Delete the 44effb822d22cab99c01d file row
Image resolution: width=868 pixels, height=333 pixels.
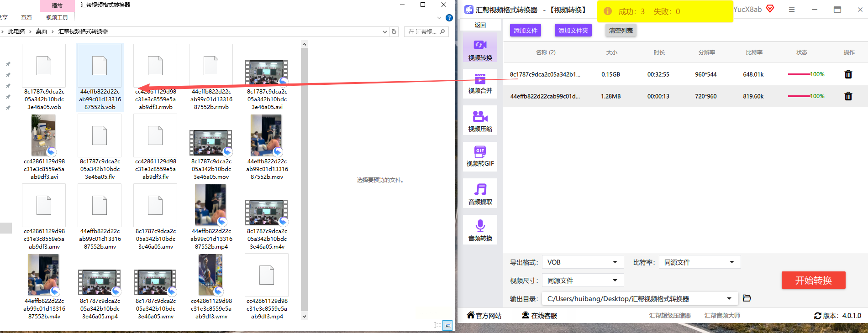[848, 96]
